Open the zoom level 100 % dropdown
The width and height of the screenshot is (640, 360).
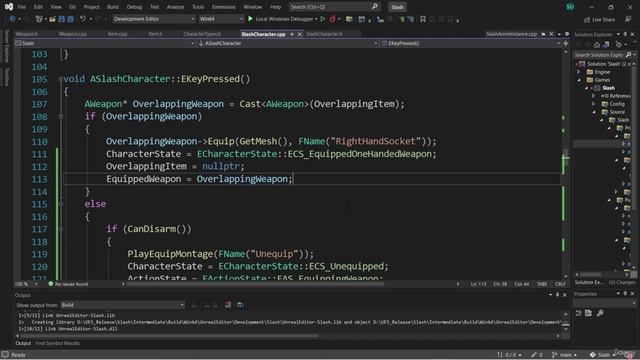click(25, 284)
